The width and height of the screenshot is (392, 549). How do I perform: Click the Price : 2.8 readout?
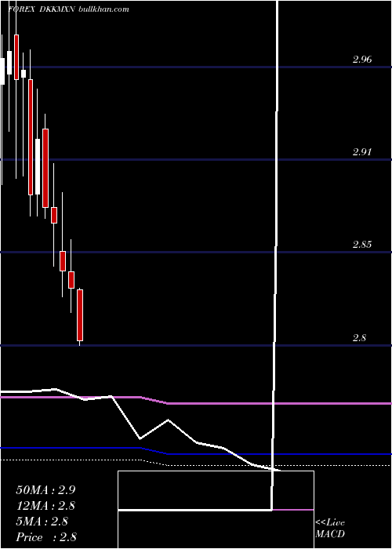coord(46,537)
